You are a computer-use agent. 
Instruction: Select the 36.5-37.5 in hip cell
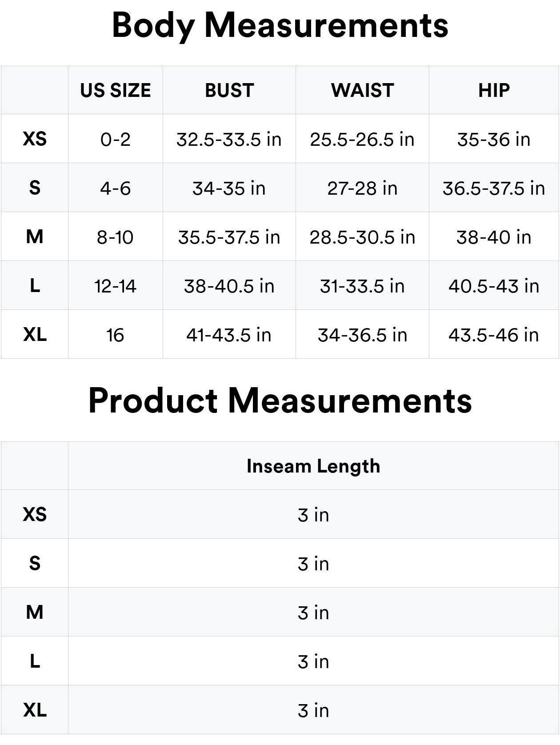(x=494, y=188)
